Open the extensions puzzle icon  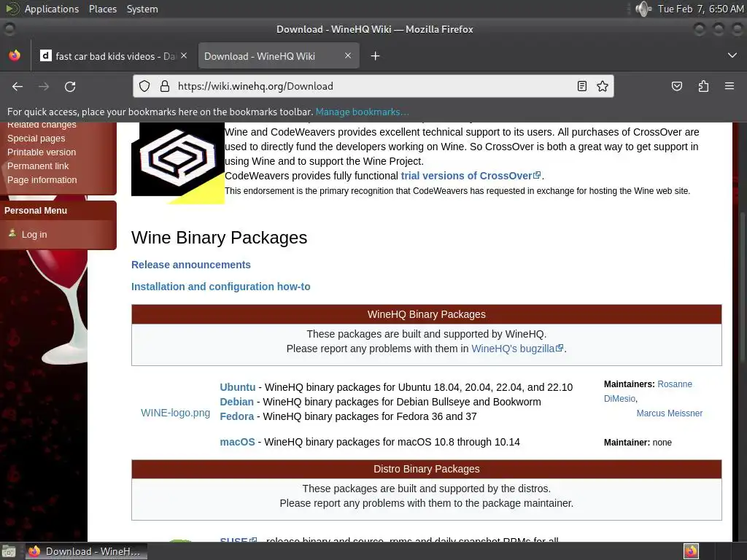[703, 86]
